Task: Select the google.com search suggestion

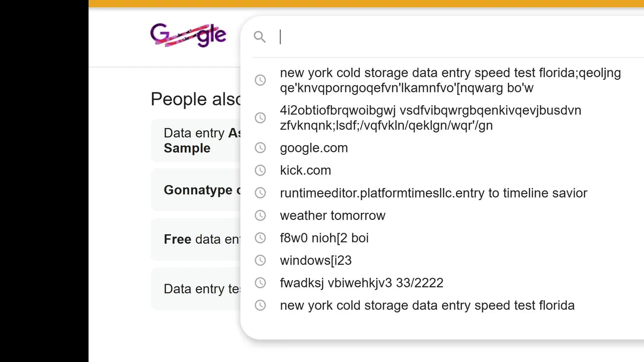Action: point(314,148)
